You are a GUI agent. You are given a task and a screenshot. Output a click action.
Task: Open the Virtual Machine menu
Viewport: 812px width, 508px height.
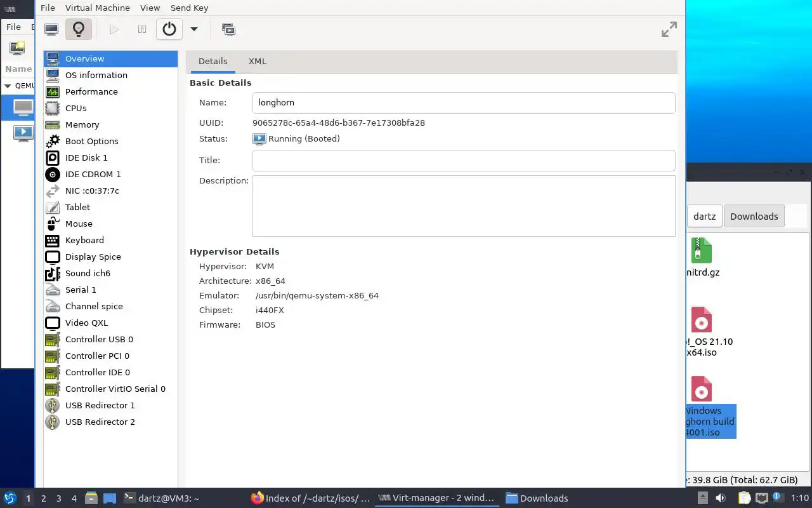[x=98, y=8]
